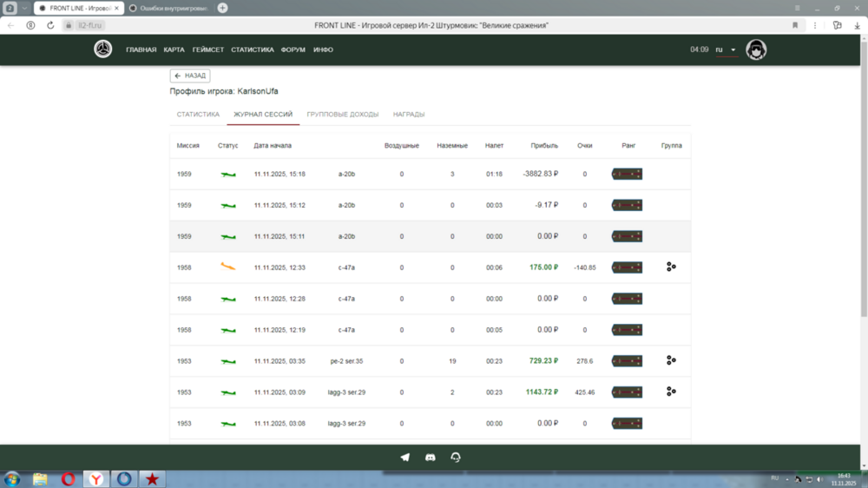This screenshot has height=488, width=868.
Task: Click group icon on 12:33 c-47a session
Action: pos(671,267)
